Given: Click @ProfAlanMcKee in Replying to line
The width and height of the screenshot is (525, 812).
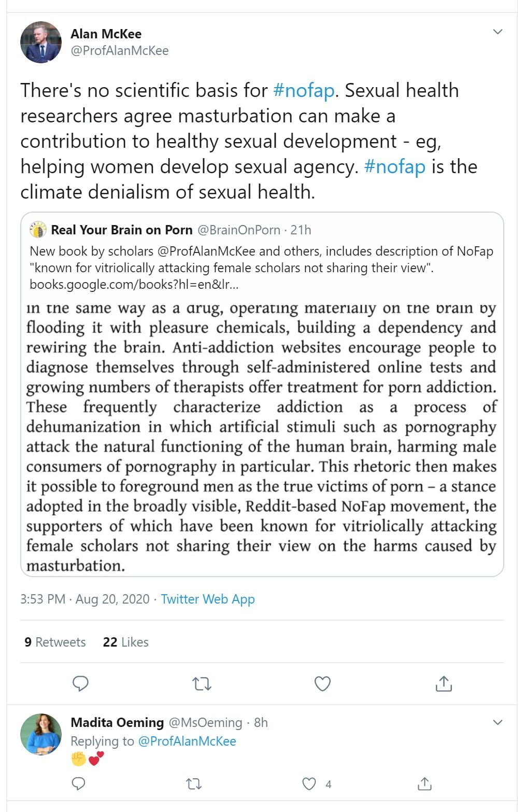Looking at the screenshot, I should (187, 741).
